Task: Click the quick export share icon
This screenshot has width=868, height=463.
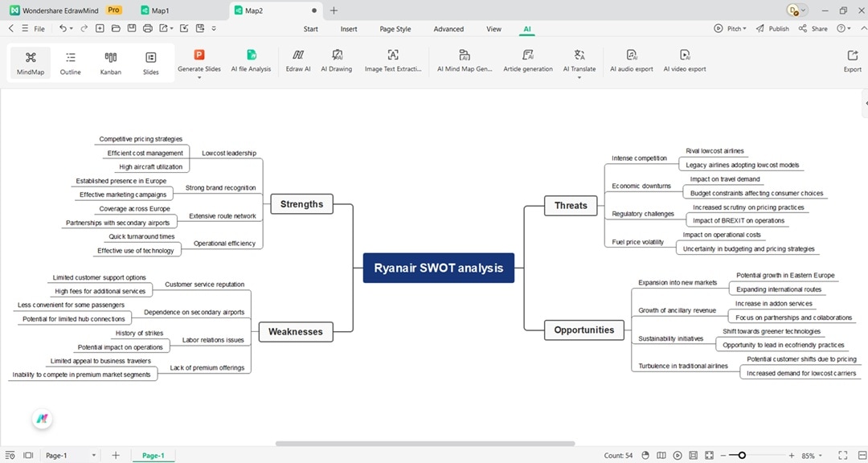Action: tap(164, 28)
